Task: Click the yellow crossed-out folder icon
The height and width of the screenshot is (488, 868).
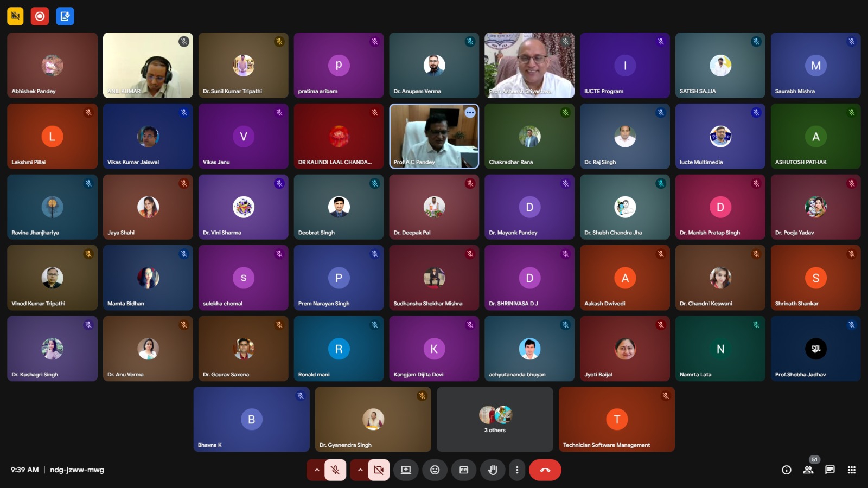Action: [x=15, y=16]
